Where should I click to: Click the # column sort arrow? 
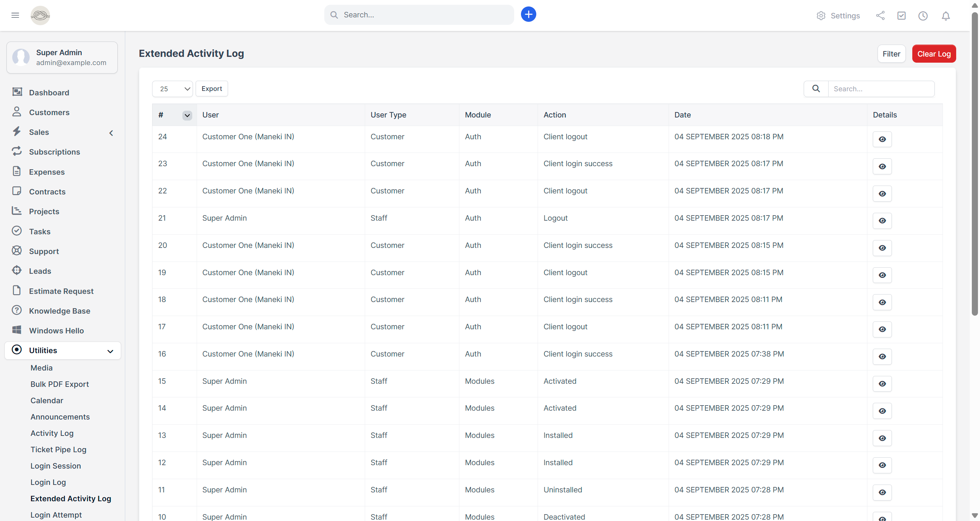pos(187,115)
